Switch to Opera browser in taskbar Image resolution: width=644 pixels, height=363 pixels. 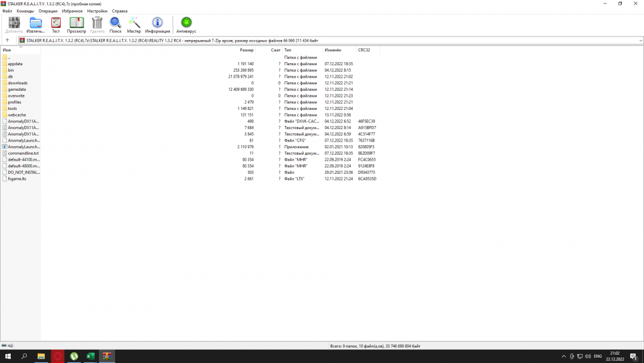57,356
